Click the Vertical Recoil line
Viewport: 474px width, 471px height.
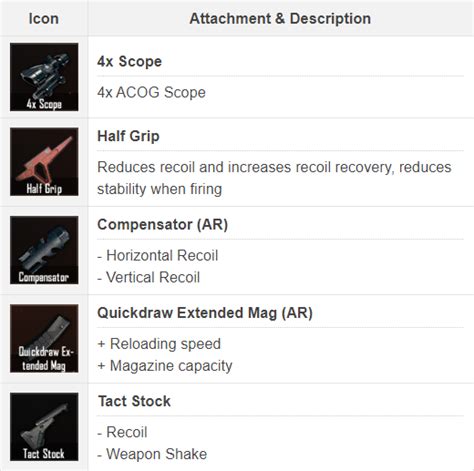click(149, 277)
